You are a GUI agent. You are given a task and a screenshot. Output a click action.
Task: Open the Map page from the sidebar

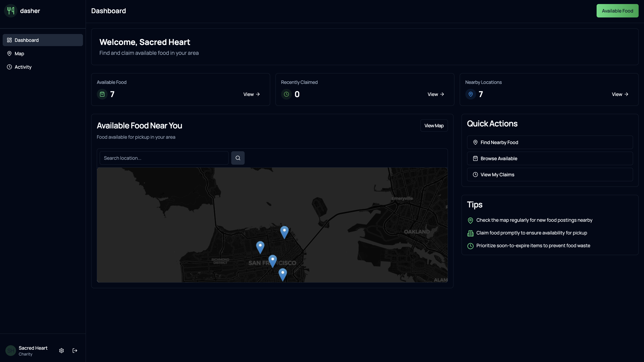19,53
